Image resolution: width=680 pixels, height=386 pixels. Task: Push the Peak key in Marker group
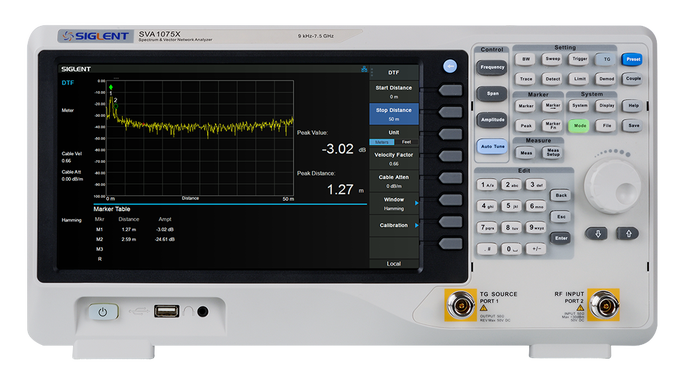[x=526, y=126]
